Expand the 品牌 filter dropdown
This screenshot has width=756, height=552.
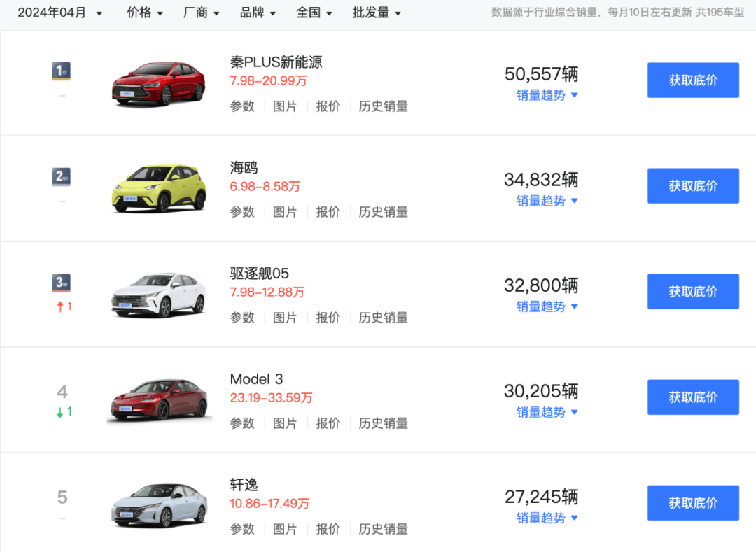point(258,13)
